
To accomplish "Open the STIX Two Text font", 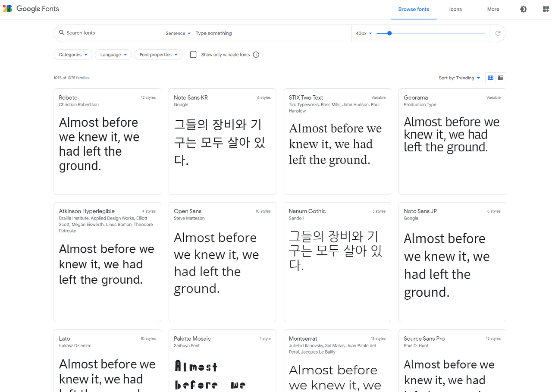I will click(x=337, y=141).
